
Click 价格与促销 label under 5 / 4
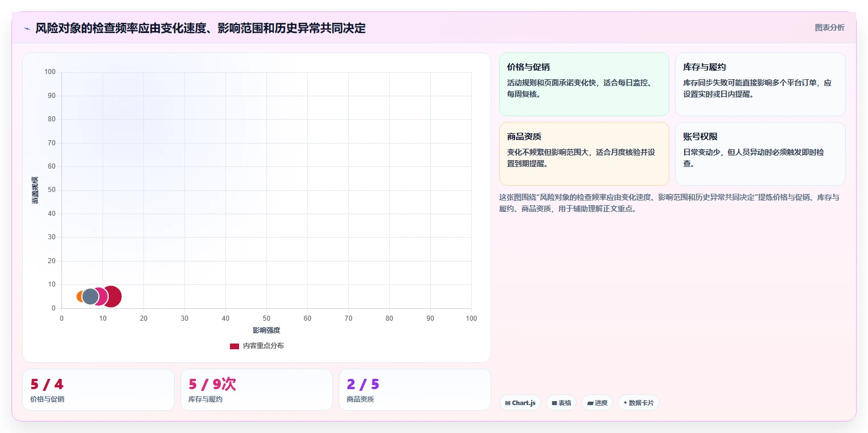pyautogui.click(x=47, y=399)
